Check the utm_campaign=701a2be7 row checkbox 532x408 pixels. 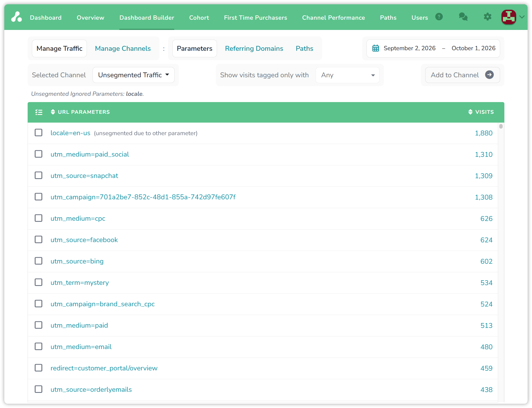coord(38,197)
